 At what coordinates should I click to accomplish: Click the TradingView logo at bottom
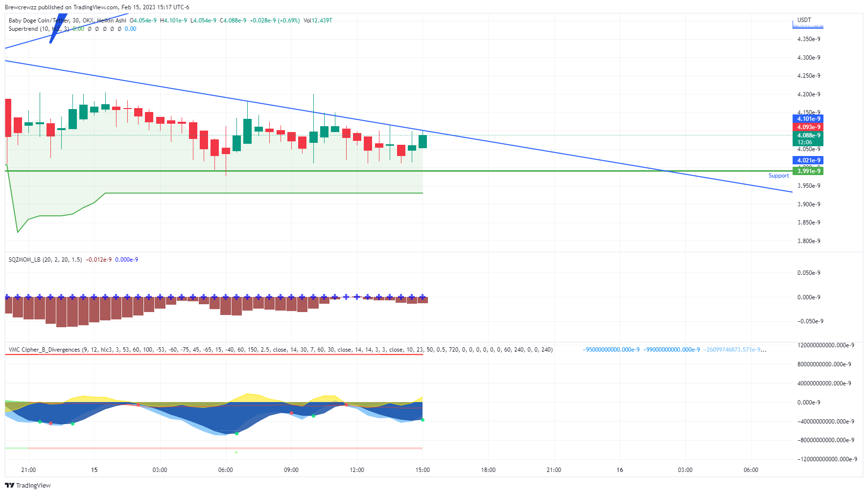pyautogui.click(x=27, y=485)
